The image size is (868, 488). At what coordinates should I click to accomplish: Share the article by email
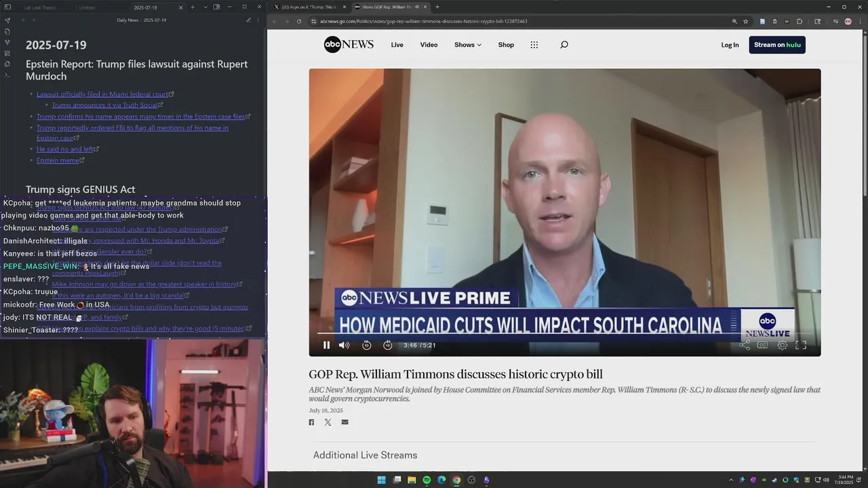tap(344, 422)
